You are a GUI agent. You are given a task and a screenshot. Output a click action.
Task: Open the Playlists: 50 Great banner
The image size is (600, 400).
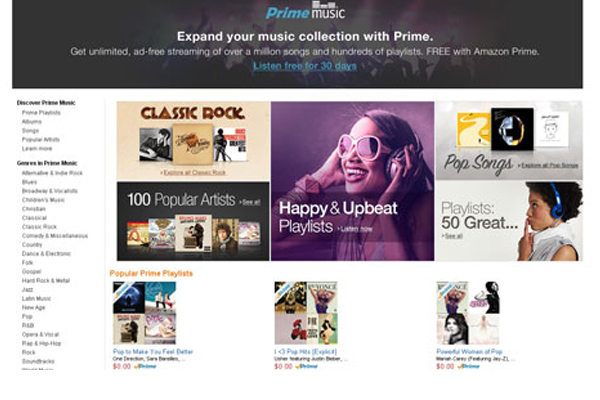509,221
